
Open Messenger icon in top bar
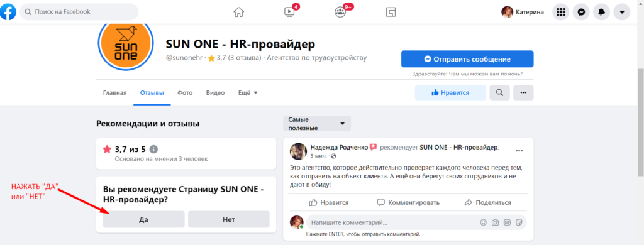pos(581,13)
